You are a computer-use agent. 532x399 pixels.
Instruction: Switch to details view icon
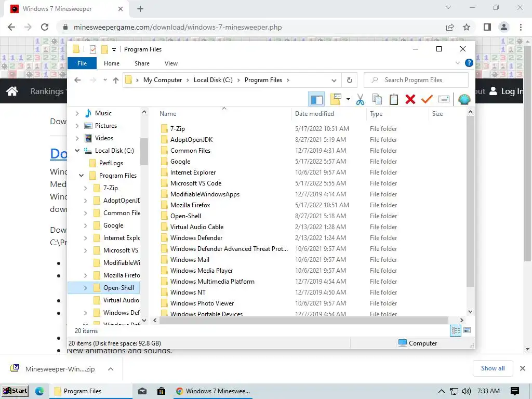455,330
